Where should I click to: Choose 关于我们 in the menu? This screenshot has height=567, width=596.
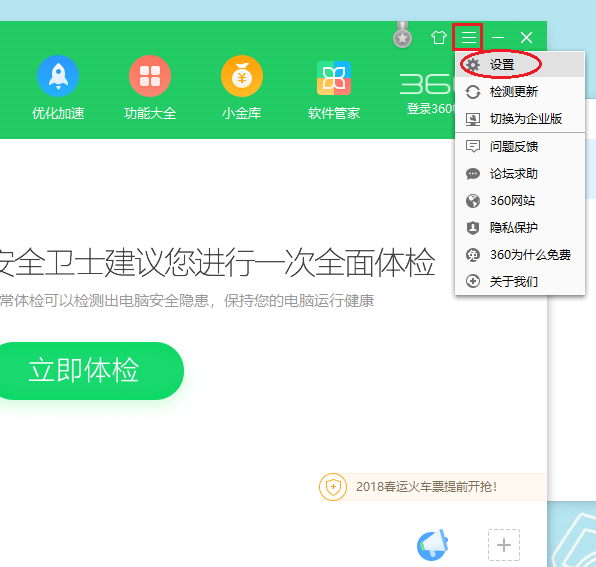(520, 282)
